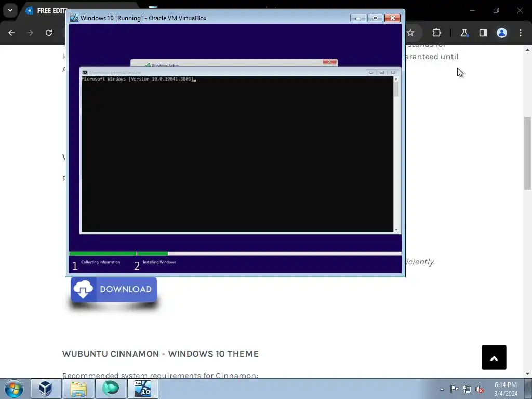Open the Chrome Labs flask icon

tap(464, 33)
